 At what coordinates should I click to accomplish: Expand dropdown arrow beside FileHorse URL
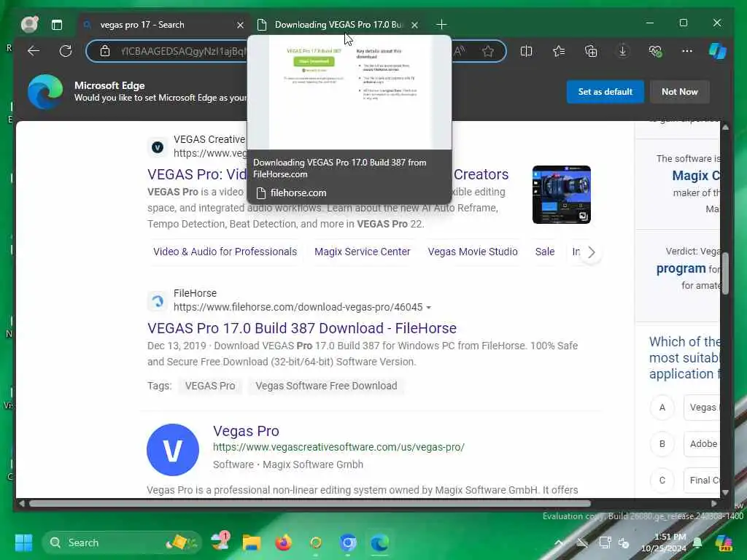(429, 308)
